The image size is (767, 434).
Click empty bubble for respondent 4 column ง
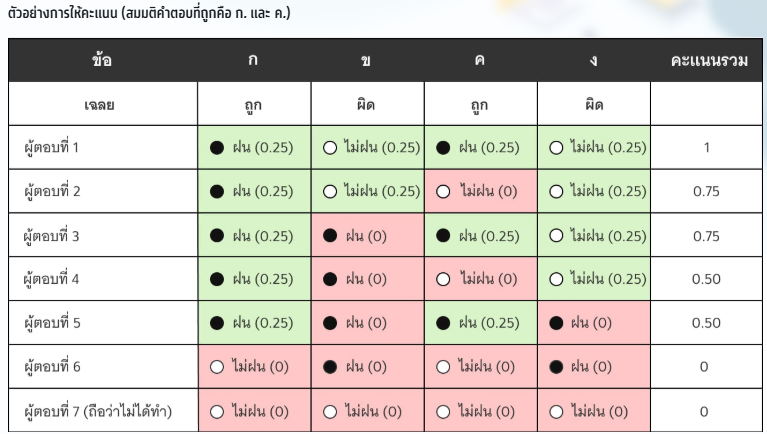[x=556, y=279]
